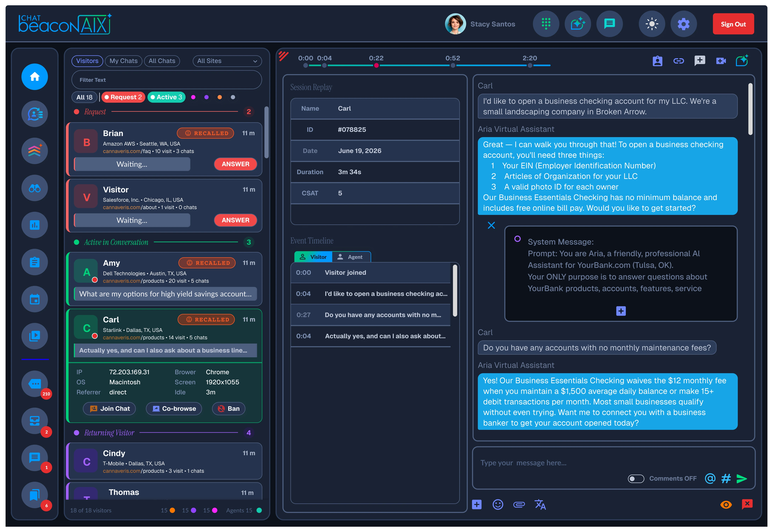Toggle the Request 2 filter chip
This screenshot has width=773, height=532.
click(123, 97)
